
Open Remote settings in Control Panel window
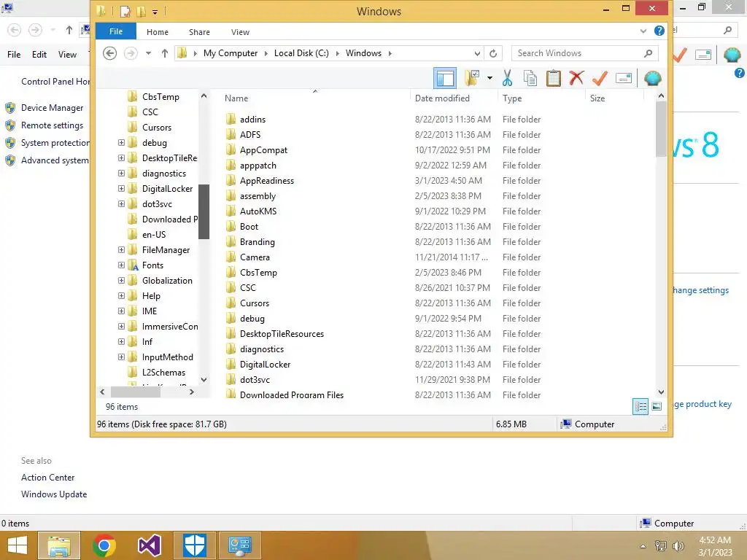(x=52, y=125)
